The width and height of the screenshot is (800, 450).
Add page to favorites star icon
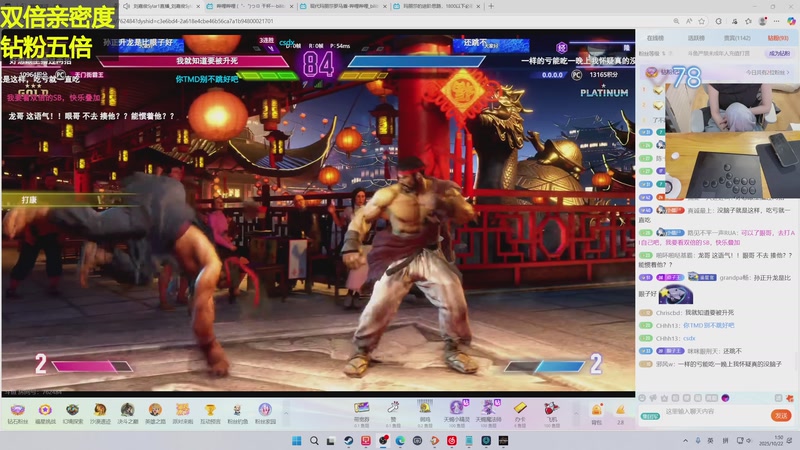tap(702, 21)
